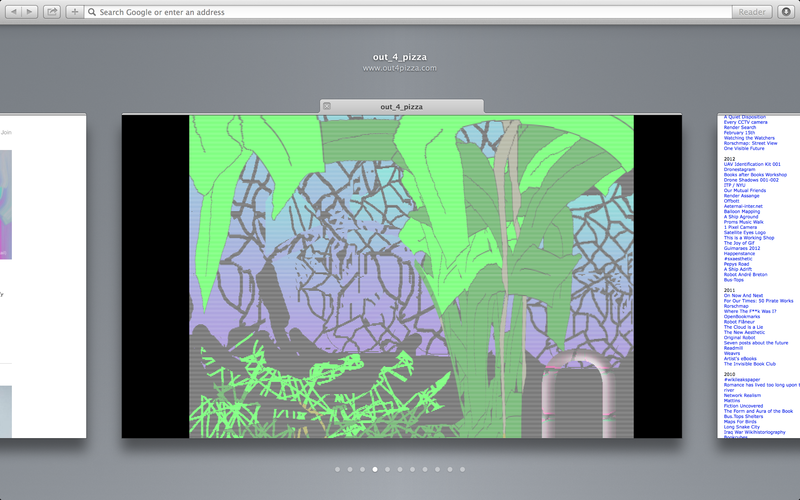Click 'For Our Times: 50 Pirate Works' link
This screenshot has width=800, height=500.
click(x=759, y=301)
